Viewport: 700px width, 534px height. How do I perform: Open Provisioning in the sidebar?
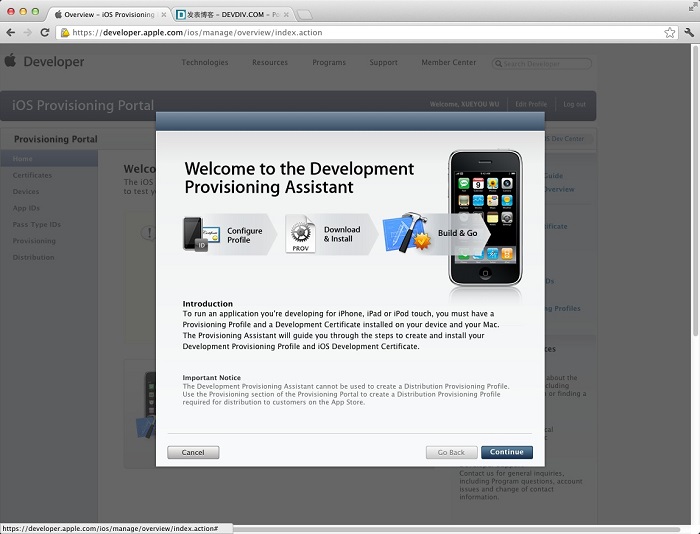(34, 241)
